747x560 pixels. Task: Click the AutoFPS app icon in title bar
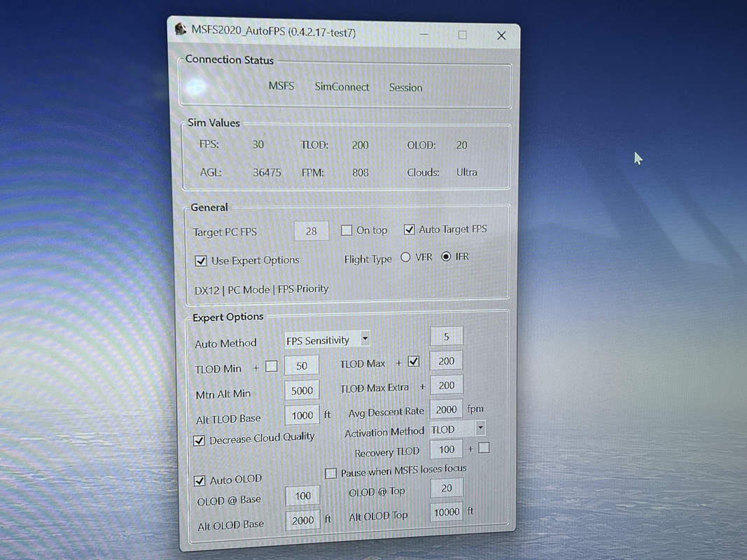(x=181, y=29)
